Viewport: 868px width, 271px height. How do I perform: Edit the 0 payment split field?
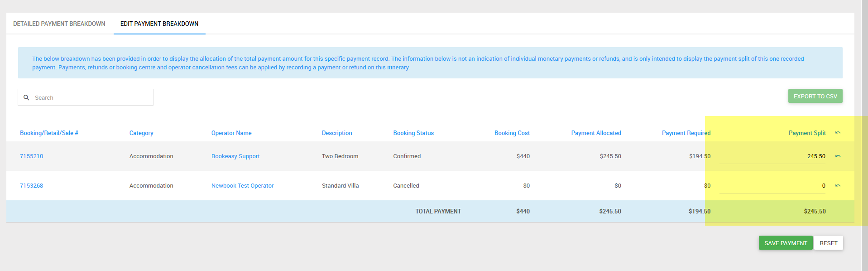coord(772,185)
